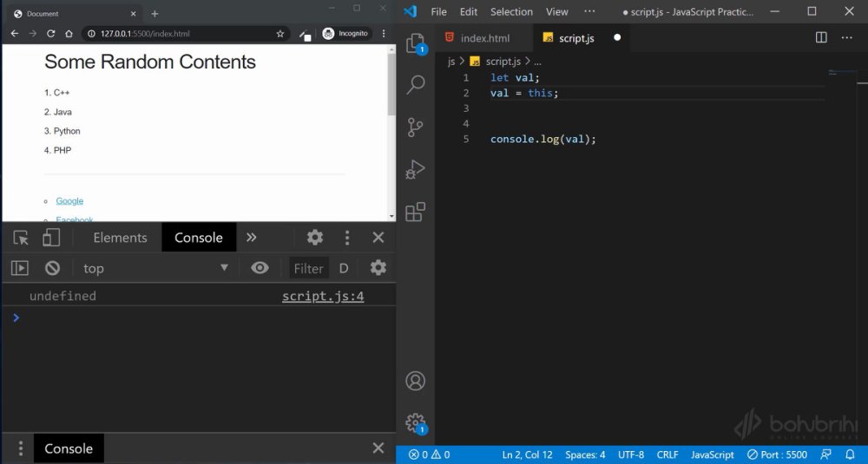Close the bottom Console drawer
Image resolution: width=868 pixels, height=464 pixels.
pos(378,448)
